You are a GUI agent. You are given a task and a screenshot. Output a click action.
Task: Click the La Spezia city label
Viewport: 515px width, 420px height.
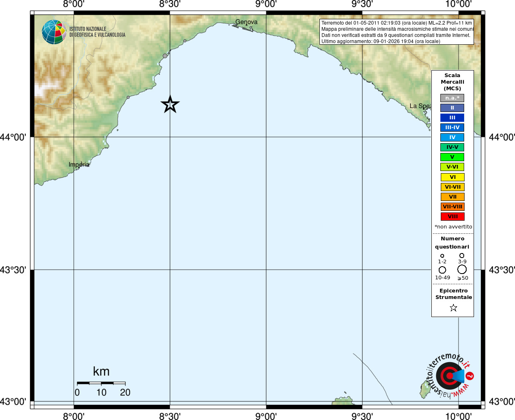[x=420, y=106]
